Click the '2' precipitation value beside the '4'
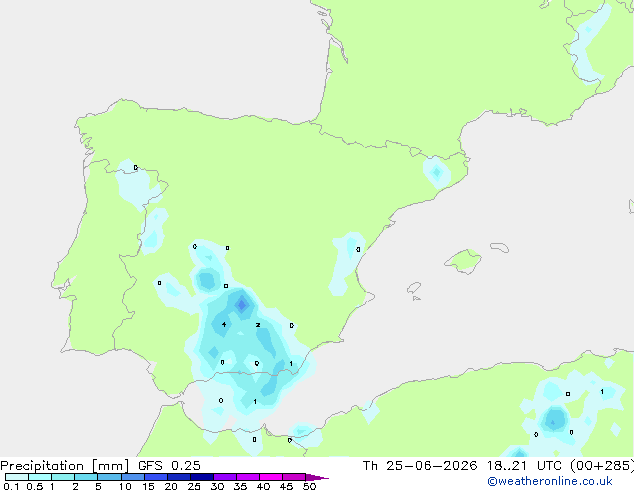This screenshot has height=490, width=634. click(258, 325)
